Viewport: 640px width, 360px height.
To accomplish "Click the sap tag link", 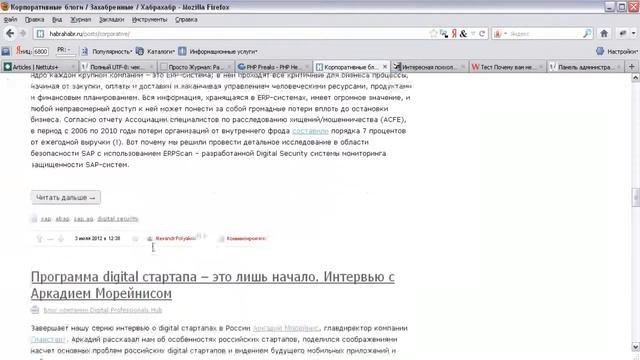I will coord(46,219).
